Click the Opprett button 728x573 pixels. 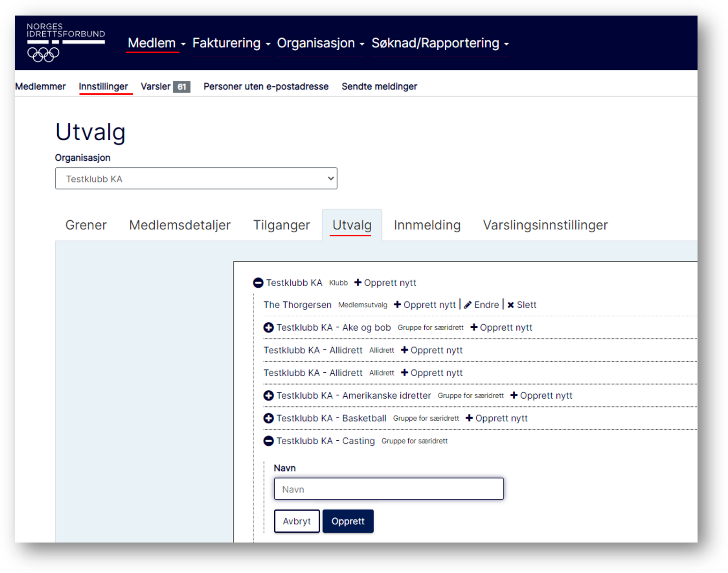(x=348, y=521)
